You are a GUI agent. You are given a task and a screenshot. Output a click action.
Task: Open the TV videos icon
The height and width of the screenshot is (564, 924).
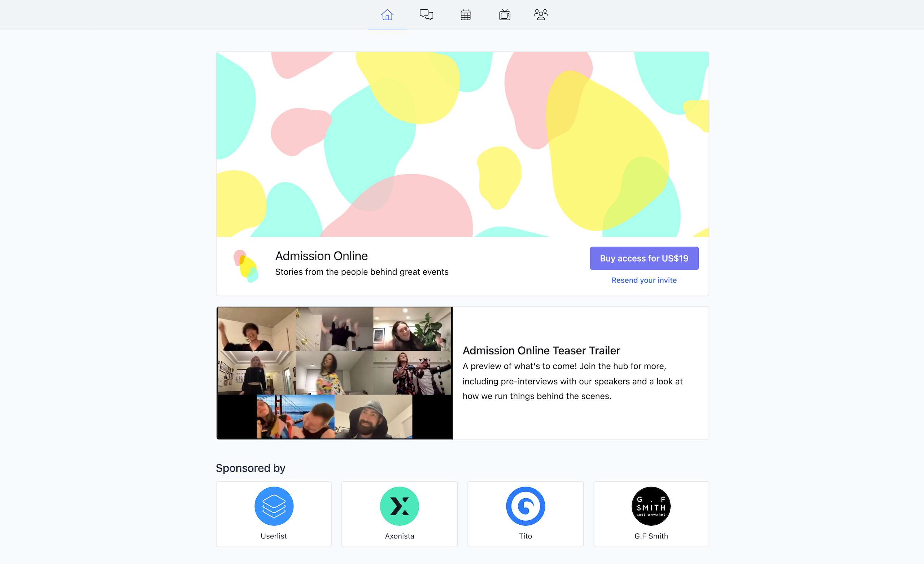[x=505, y=15]
